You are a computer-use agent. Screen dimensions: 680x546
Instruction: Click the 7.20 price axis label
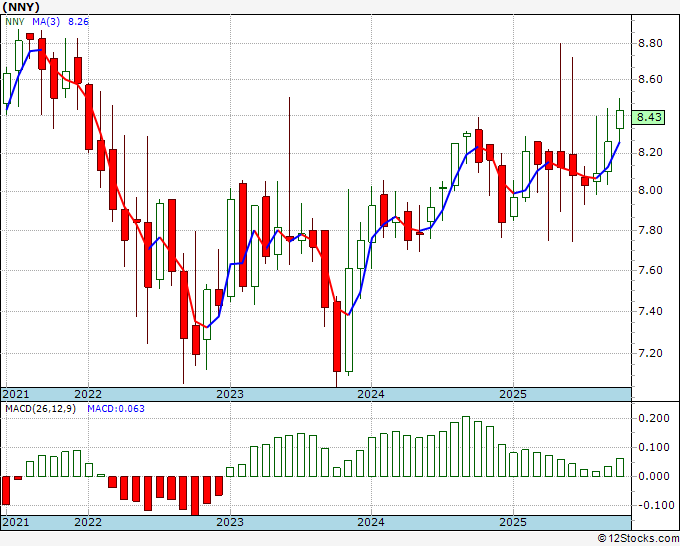coord(650,353)
